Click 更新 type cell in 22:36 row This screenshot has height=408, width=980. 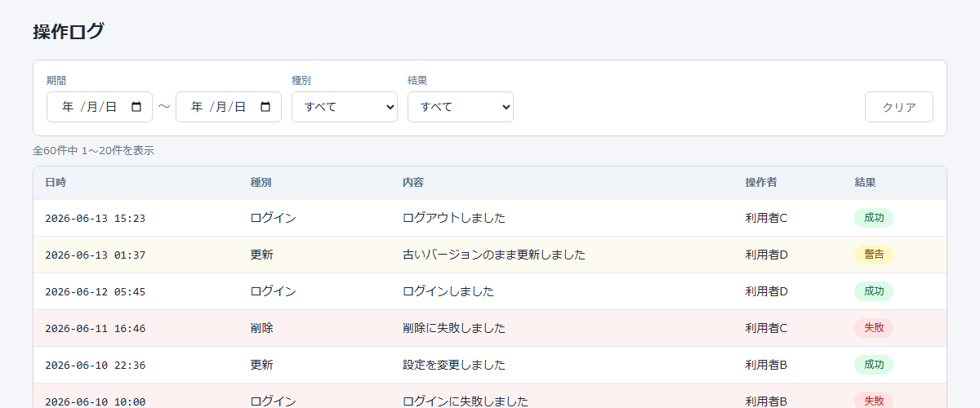tap(262, 365)
